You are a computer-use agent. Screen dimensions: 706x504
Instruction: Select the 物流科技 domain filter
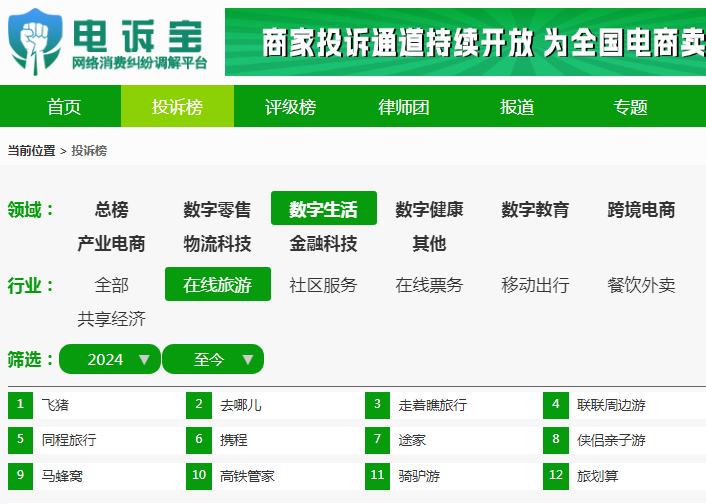point(217,243)
